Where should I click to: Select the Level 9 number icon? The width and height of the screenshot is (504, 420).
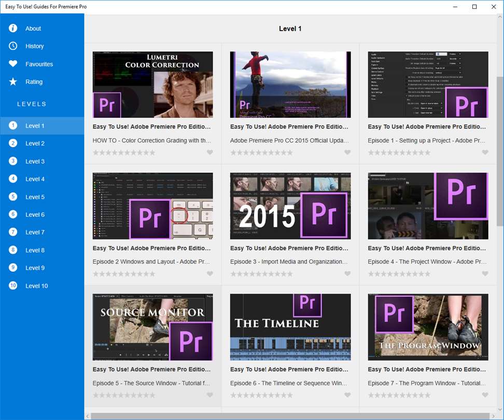click(x=13, y=268)
